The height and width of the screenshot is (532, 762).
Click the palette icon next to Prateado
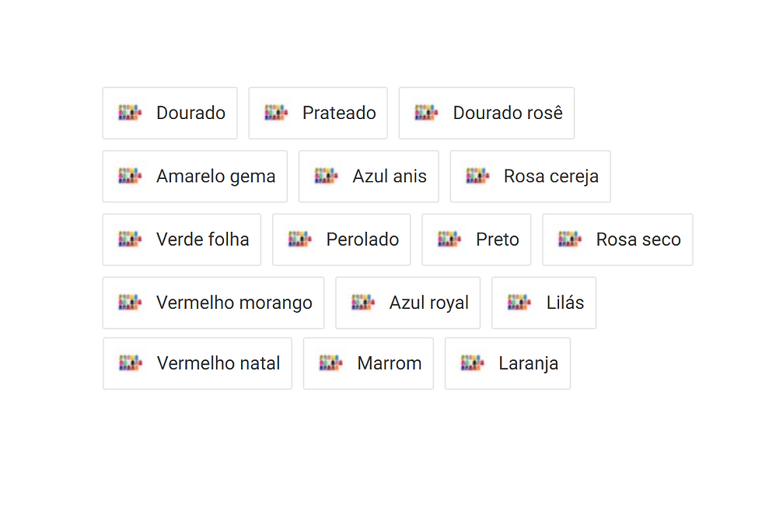[x=276, y=113]
